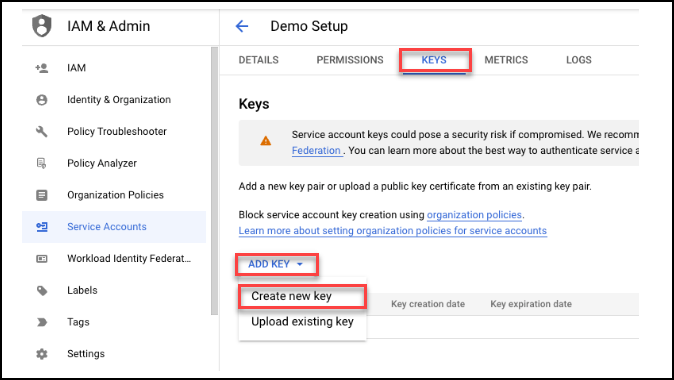
Task: Click the Settings gear icon
Action: click(42, 354)
